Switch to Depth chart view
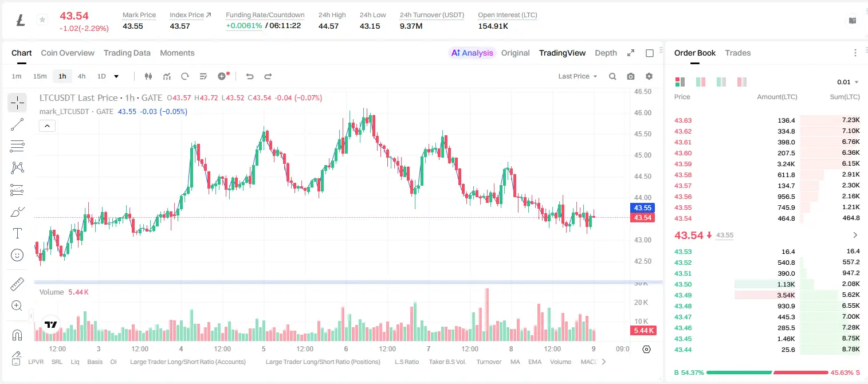 click(606, 53)
